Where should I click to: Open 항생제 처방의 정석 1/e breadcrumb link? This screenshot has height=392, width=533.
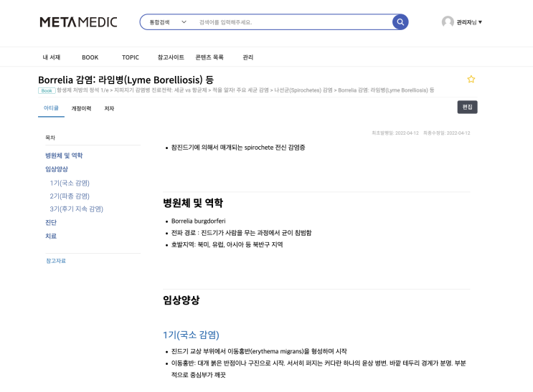point(82,90)
